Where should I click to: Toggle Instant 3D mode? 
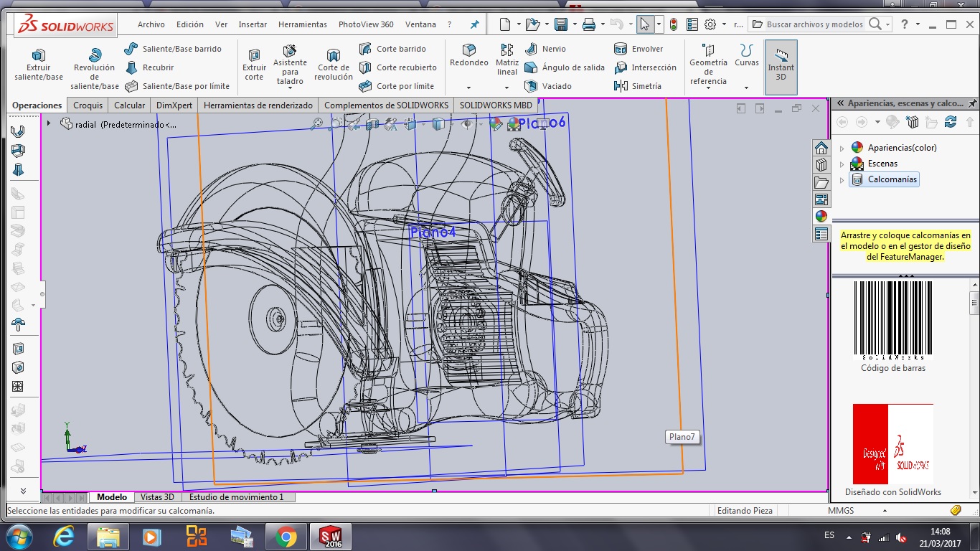click(781, 66)
